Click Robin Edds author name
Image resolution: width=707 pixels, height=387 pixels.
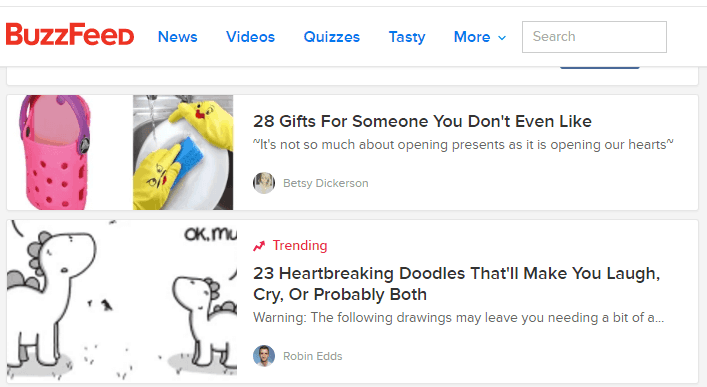pyautogui.click(x=312, y=356)
